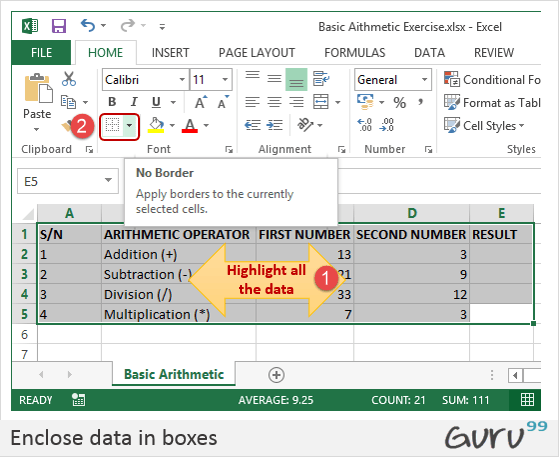Image resolution: width=559 pixels, height=457 pixels.
Task: Click Conditional Formatting button
Action: coord(492,79)
